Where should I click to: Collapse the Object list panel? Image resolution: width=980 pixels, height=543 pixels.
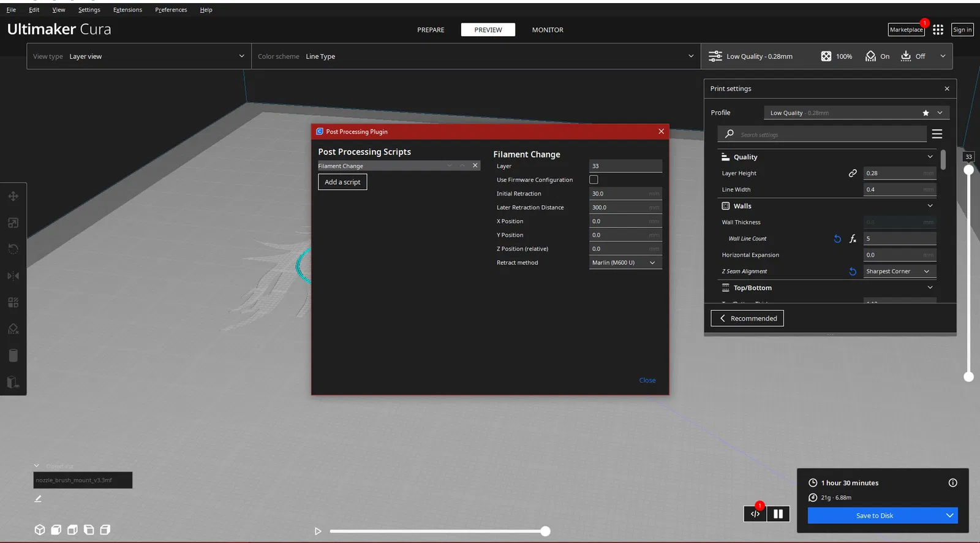click(37, 466)
